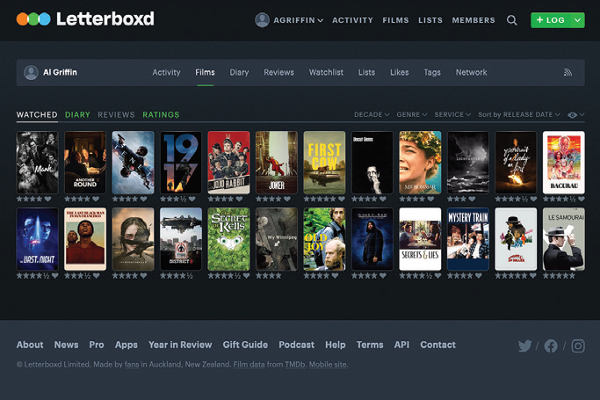Open the Sort by Release Date dropdown
Viewport: 600px width, 400px height.
tap(519, 114)
